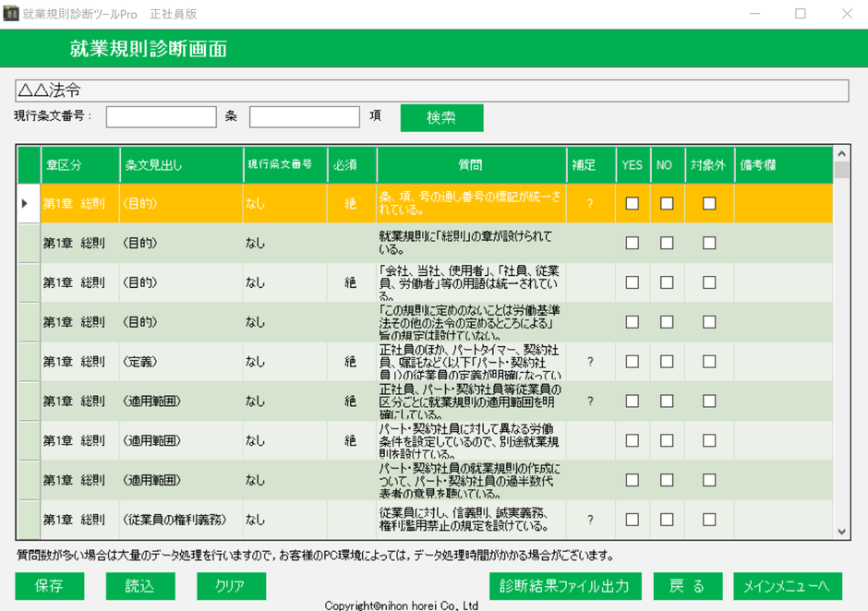
Task: Click inside the 条 article number input field
Action: coord(162,117)
